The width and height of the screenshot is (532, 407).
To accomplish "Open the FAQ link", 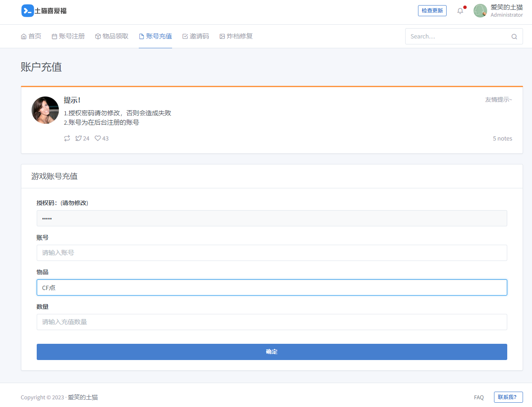I will click(479, 397).
